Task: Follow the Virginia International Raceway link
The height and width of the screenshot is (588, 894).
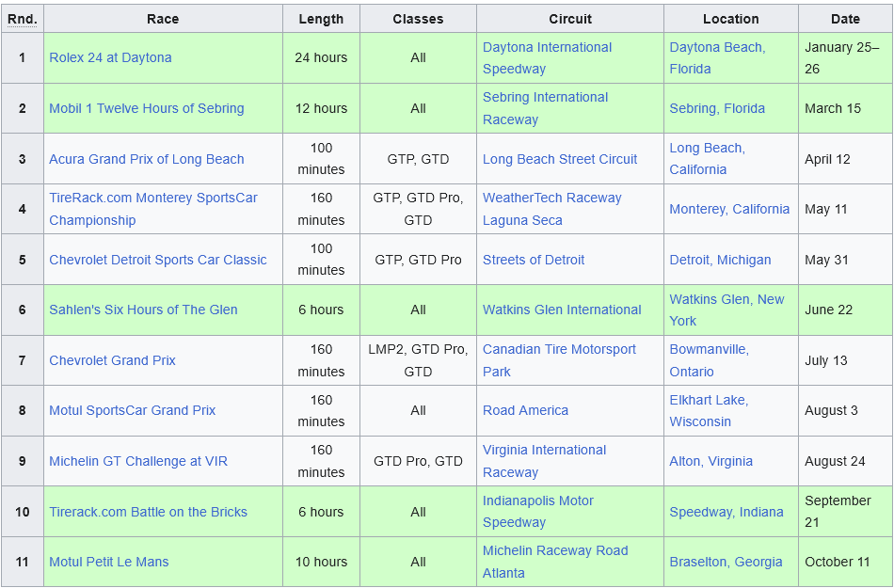Action: click(545, 462)
